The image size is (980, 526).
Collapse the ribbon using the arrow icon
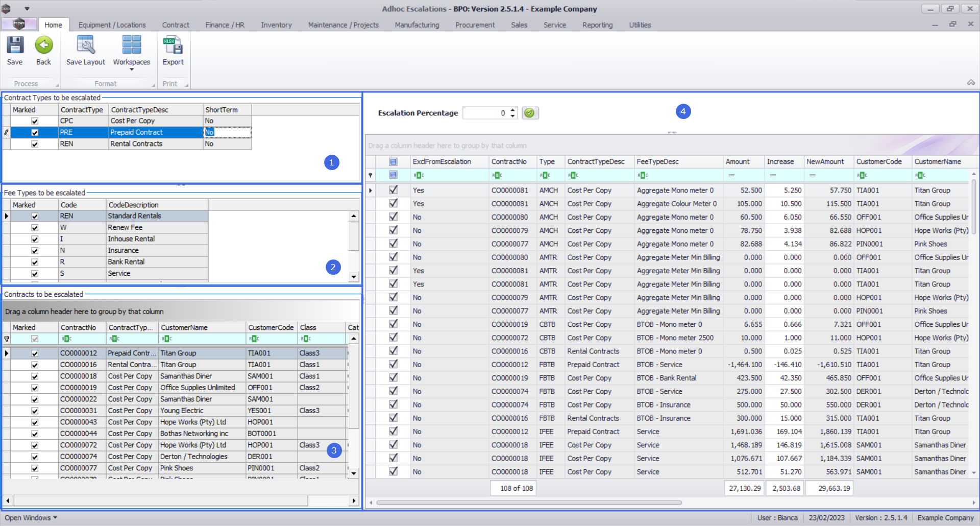click(971, 83)
